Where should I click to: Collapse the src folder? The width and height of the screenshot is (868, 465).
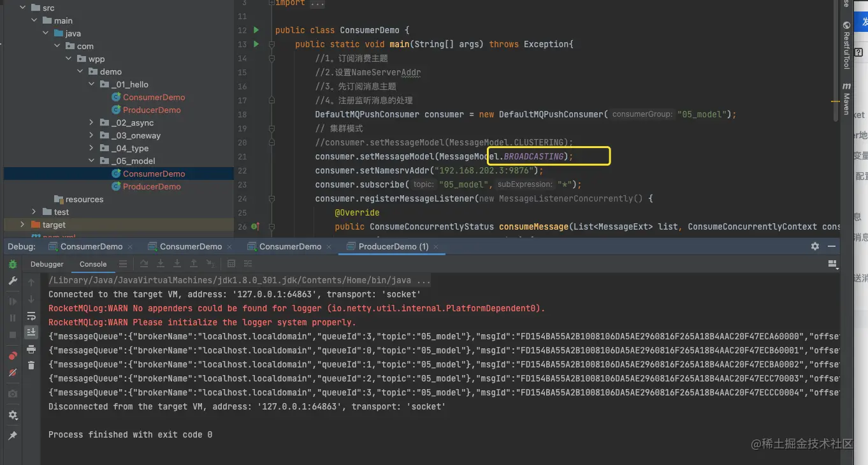tap(23, 8)
